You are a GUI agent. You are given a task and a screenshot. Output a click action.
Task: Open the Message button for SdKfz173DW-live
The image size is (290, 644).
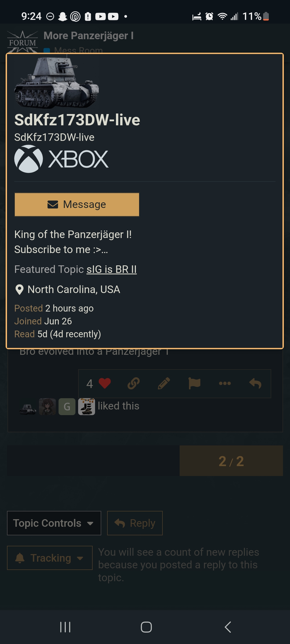[77, 204]
